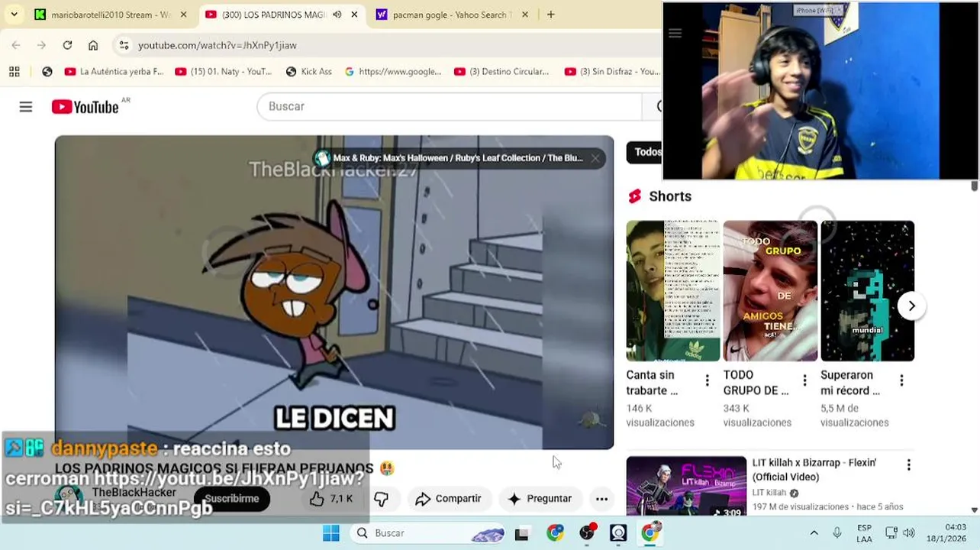Click the Compartir share button
The height and width of the screenshot is (550, 980).
click(x=448, y=499)
